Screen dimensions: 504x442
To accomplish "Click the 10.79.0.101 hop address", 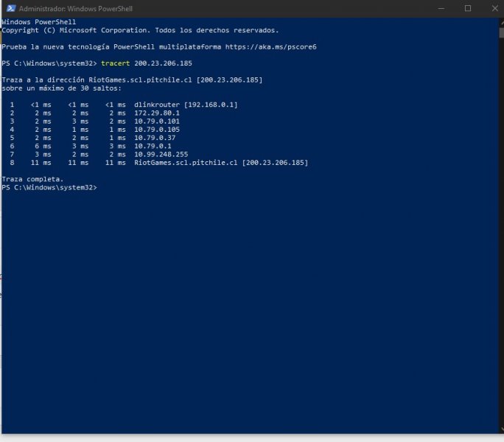I will (x=157, y=122).
